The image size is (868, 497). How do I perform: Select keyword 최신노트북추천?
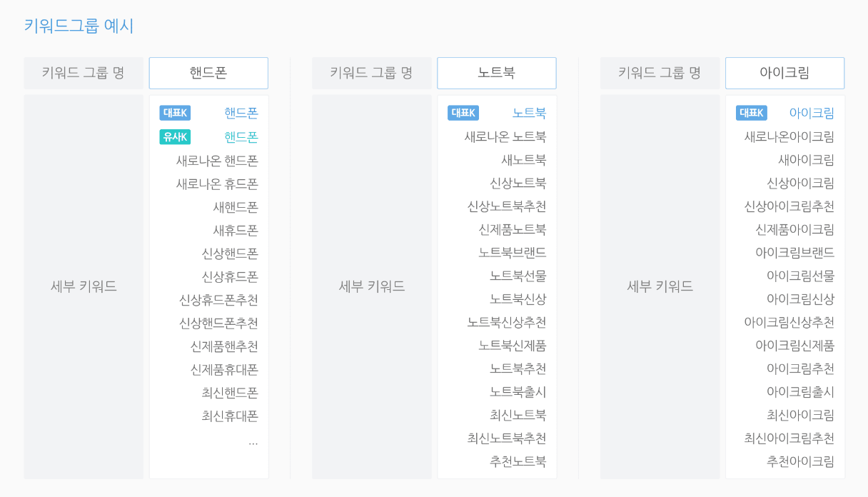click(507, 438)
